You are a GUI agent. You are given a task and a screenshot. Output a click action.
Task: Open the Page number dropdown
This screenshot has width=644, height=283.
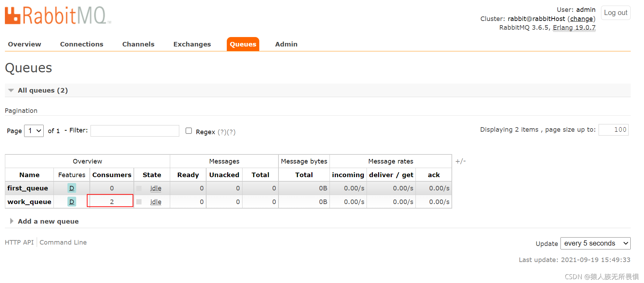(34, 131)
